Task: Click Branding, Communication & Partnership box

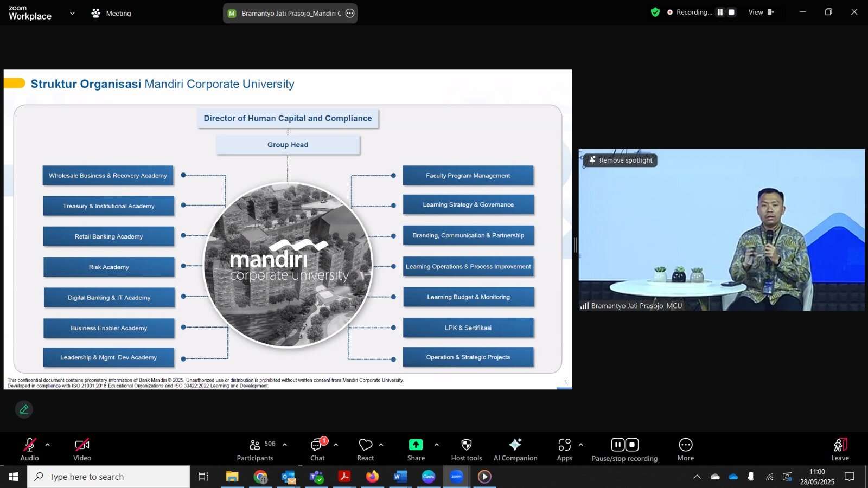Action: tap(468, 235)
